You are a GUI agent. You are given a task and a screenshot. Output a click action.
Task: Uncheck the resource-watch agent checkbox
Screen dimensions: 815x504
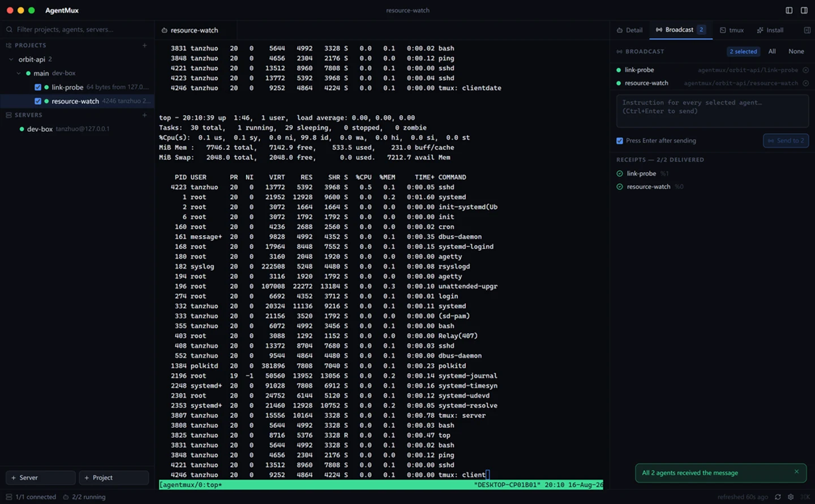pos(38,101)
